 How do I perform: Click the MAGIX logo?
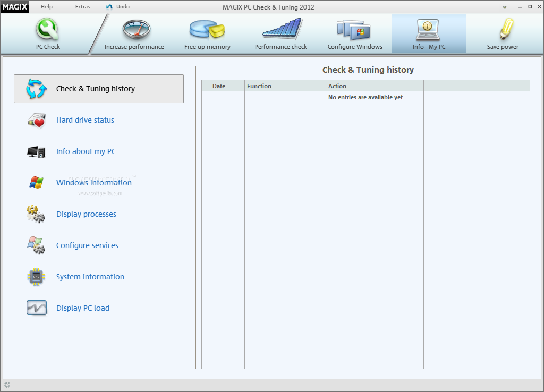(14, 6)
